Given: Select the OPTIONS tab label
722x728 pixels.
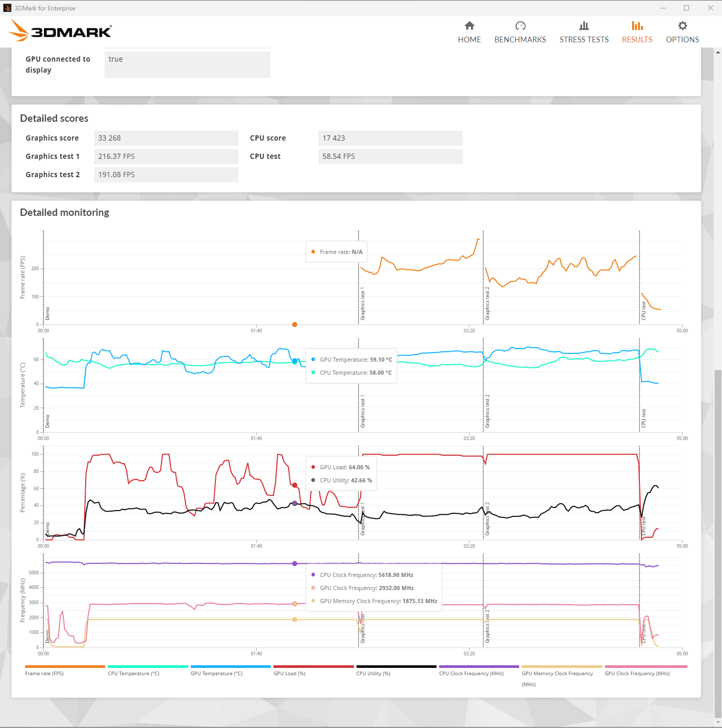Looking at the screenshot, I should click(x=682, y=40).
